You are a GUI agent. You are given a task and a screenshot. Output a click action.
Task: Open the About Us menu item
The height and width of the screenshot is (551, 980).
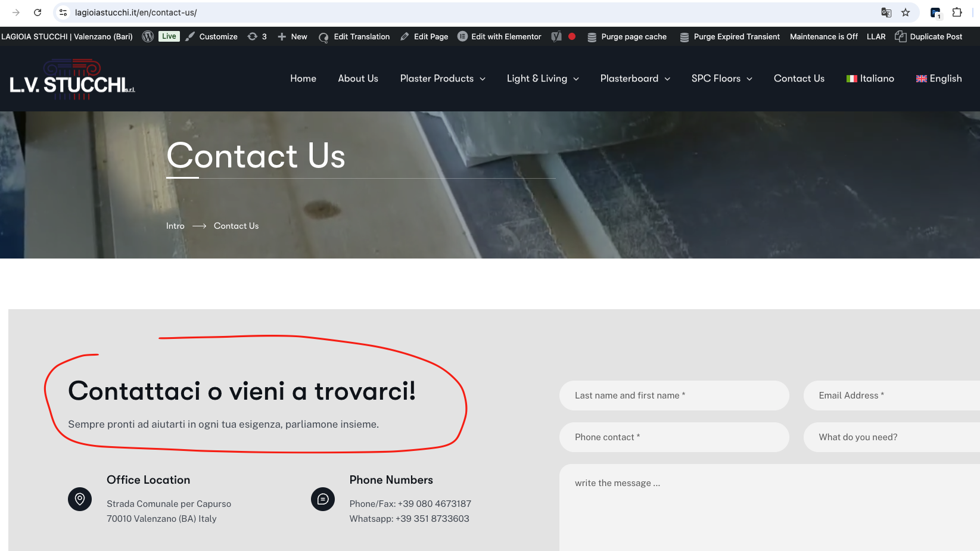click(x=358, y=79)
